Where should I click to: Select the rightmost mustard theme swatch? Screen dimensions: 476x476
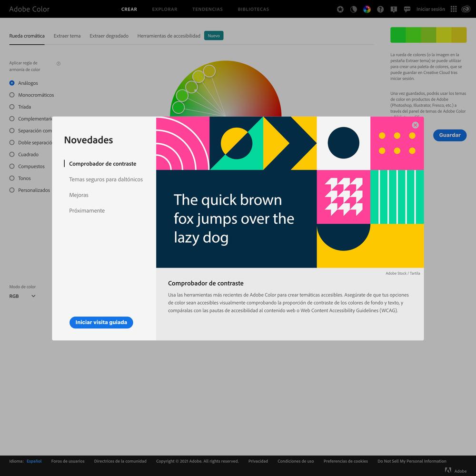(459, 35)
